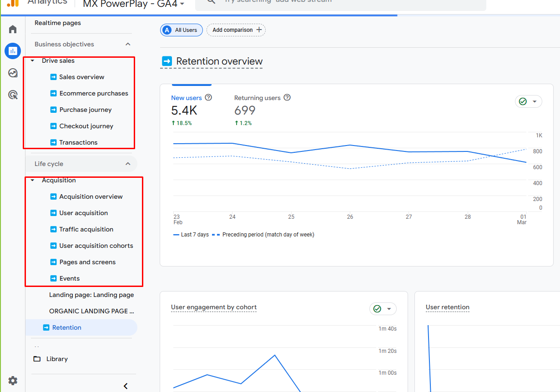Image resolution: width=560 pixels, height=392 pixels.
Task: Click the arrow icon beside Retention overview title
Action: [167, 61]
